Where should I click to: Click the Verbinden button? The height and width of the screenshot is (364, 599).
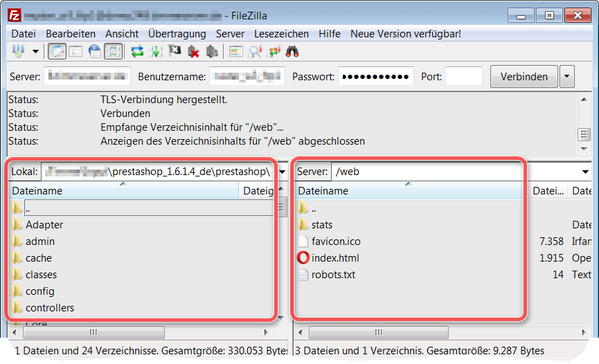click(x=524, y=77)
